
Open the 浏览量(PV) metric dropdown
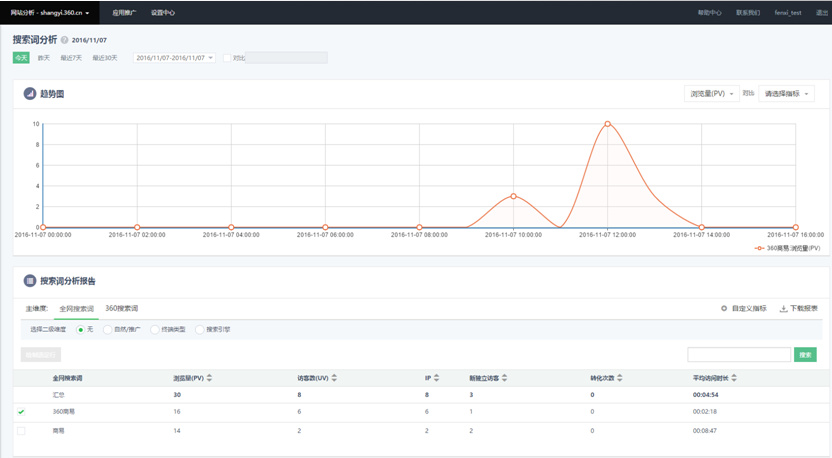711,94
